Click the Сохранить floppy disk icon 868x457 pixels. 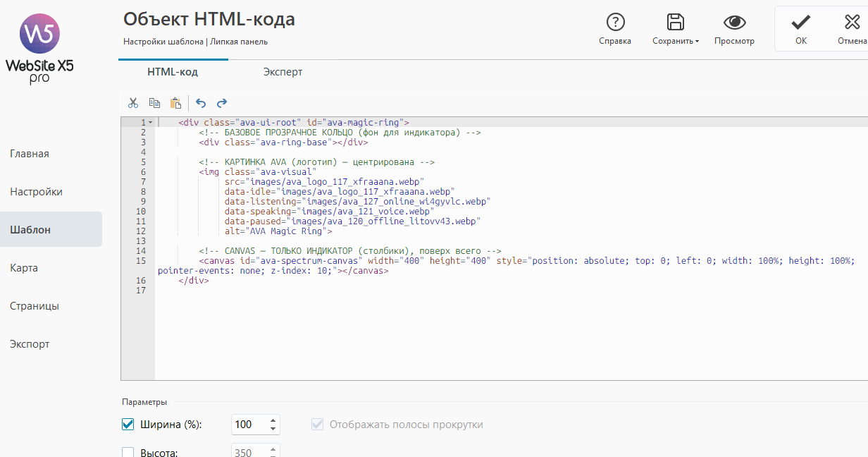[x=675, y=23]
